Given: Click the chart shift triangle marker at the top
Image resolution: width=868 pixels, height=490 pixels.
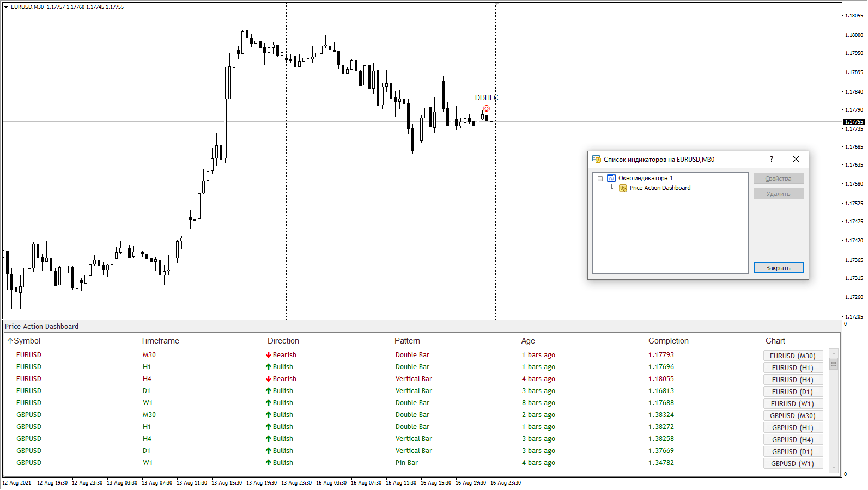Looking at the screenshot, I should 497,4.
